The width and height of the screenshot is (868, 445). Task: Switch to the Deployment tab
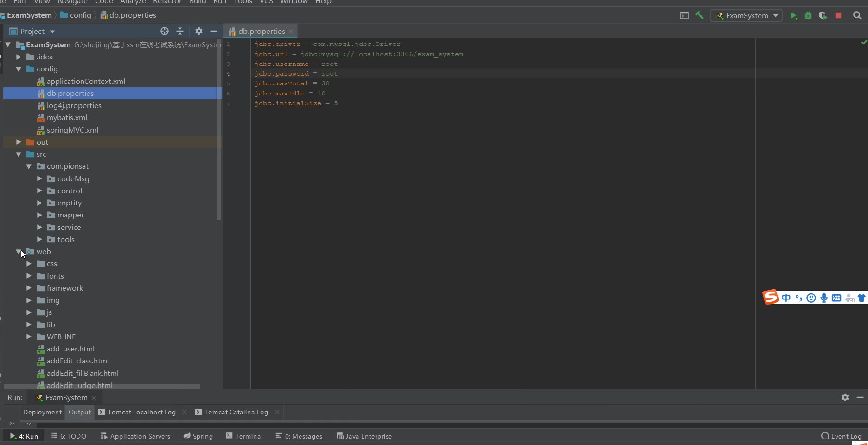42,412
